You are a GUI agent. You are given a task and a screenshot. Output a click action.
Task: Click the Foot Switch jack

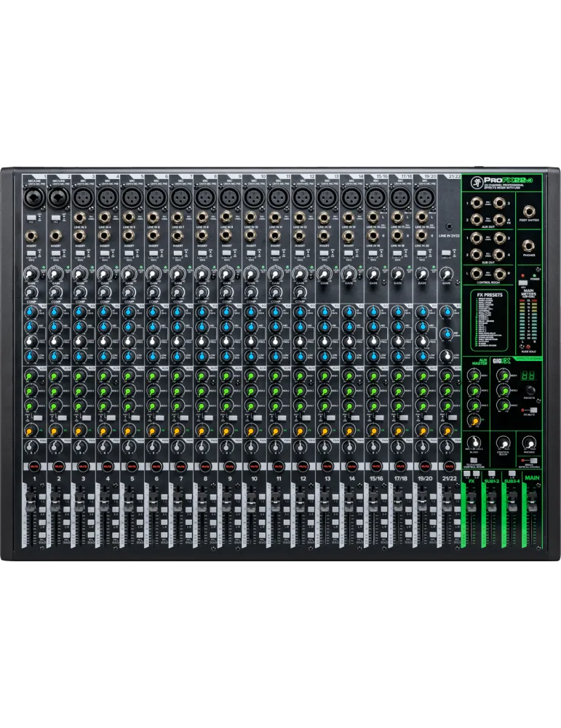point(528,211)
